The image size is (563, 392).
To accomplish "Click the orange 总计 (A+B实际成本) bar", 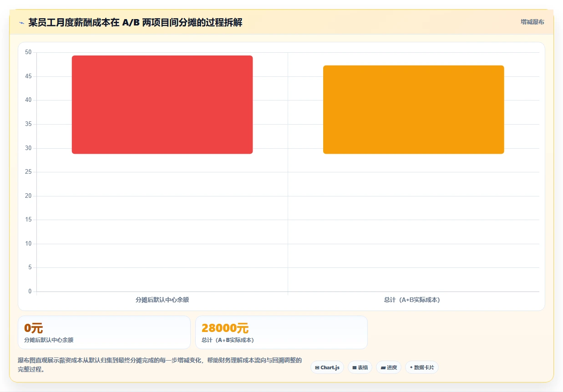I will click(413, 110).
